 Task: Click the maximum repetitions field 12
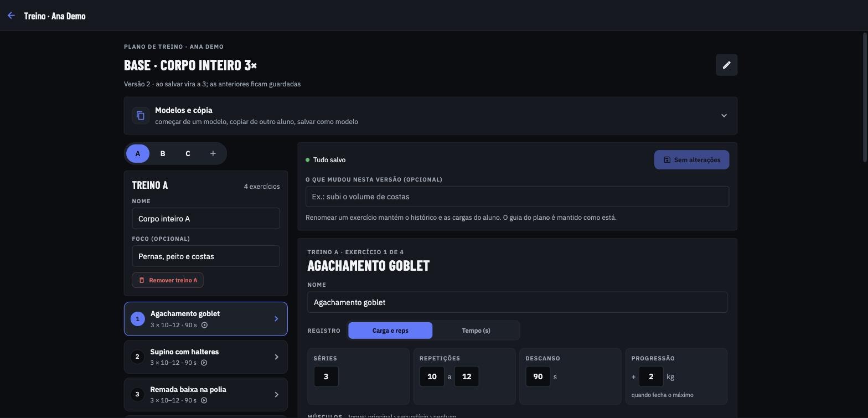467,376
